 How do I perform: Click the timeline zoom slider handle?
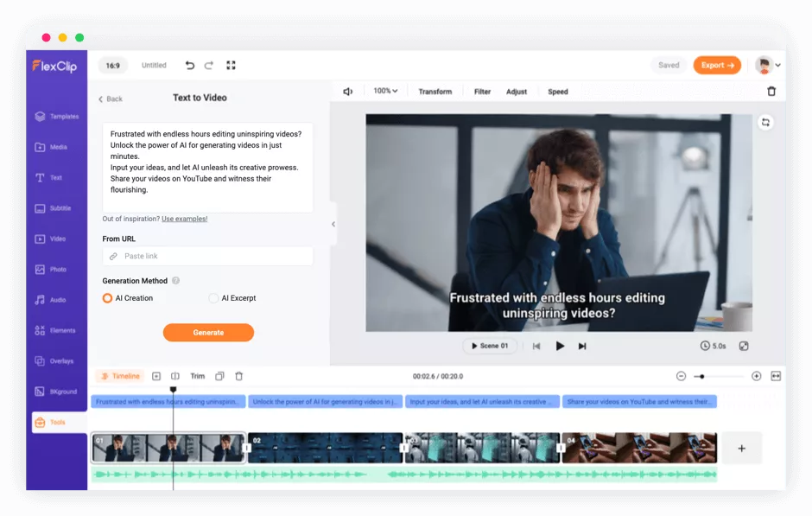tap(701, 377)
